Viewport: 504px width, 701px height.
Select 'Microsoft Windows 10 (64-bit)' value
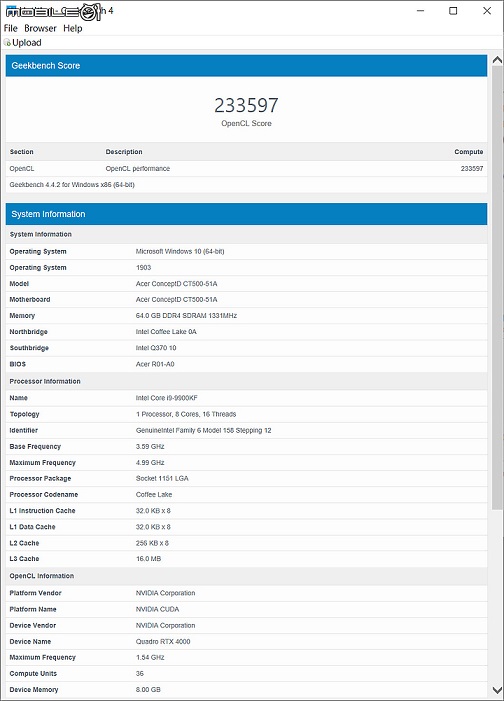pyautogui.click(x=180, y=251)
